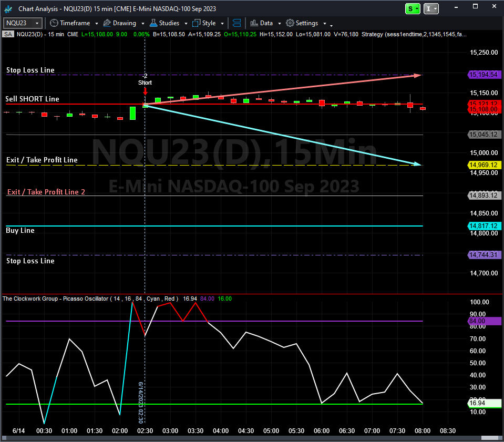Toggle the gray I interval-link button
The height and width of the screenshot is (442, 504).
431,9
